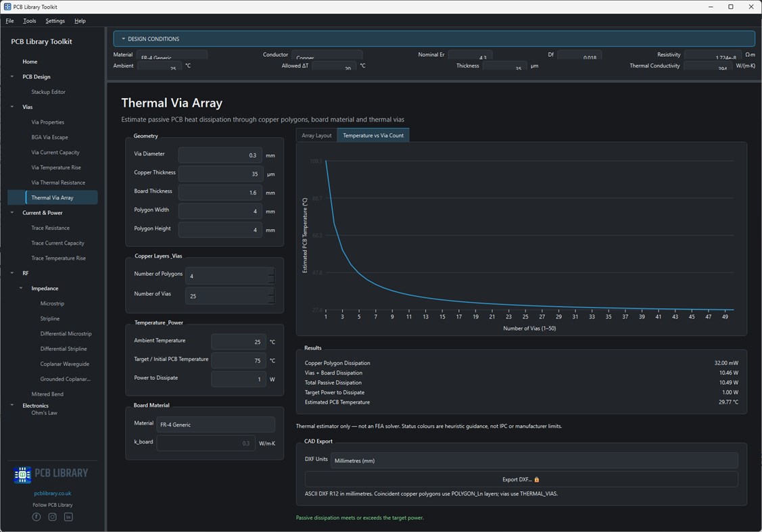Open the PCB Library Facebook page icon
The width and height of the screenshot is (762, 532).
(x=37, y=517)
